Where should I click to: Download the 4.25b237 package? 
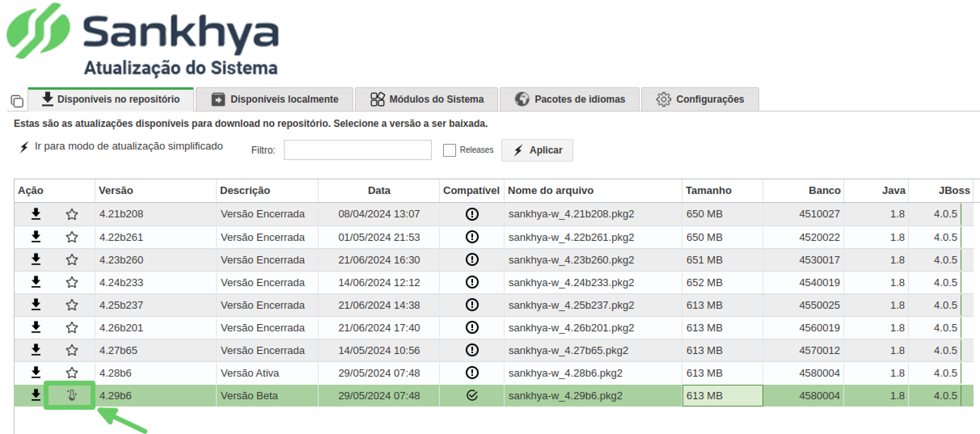[x=36, y=305]
